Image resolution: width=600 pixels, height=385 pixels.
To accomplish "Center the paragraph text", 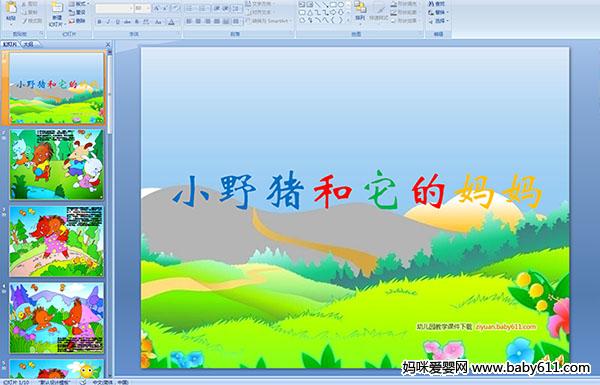I will pos(198,21).
